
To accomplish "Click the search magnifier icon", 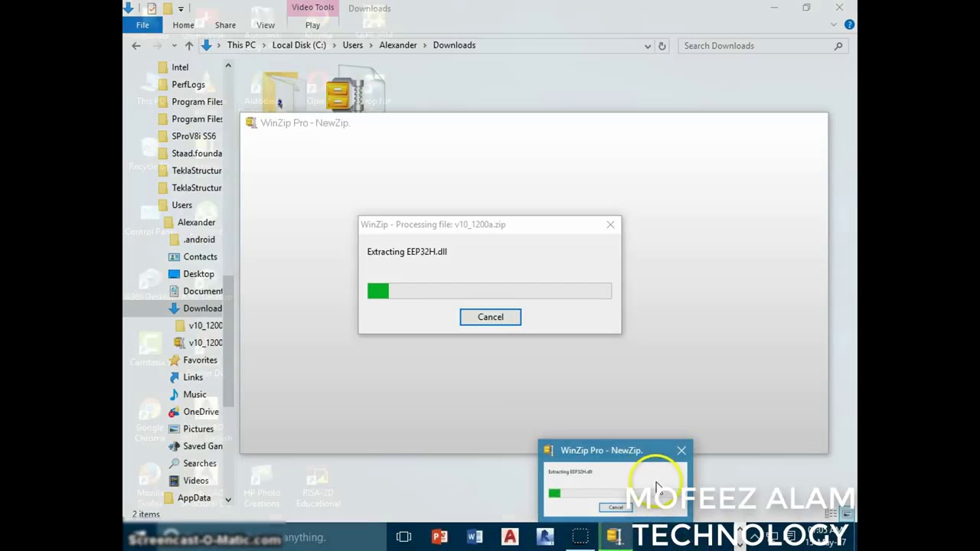I will [838, 46].
